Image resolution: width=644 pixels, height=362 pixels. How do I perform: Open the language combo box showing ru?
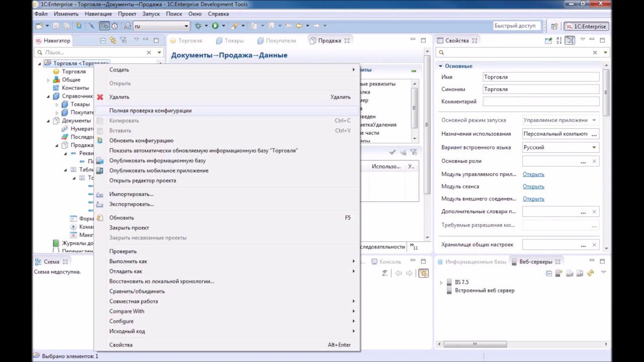pyautogui.click(x=162, y=26)
